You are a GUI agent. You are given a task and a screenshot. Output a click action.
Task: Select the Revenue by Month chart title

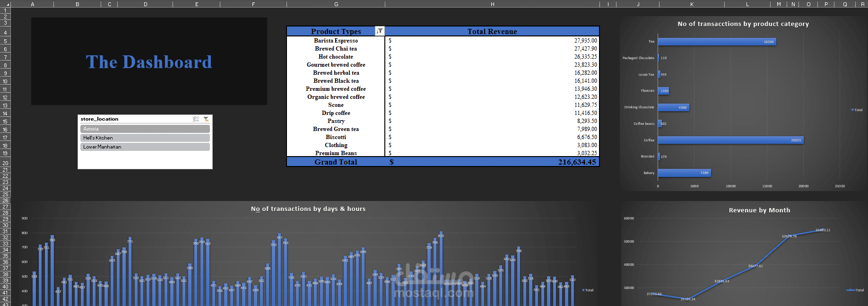[759, 210]
